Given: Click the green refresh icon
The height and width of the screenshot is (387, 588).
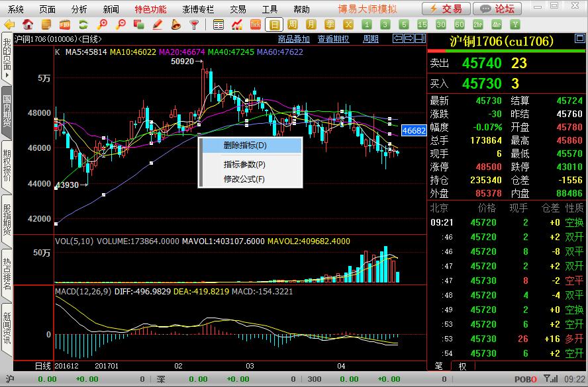Looking at the screenshot, I should 84,25.
